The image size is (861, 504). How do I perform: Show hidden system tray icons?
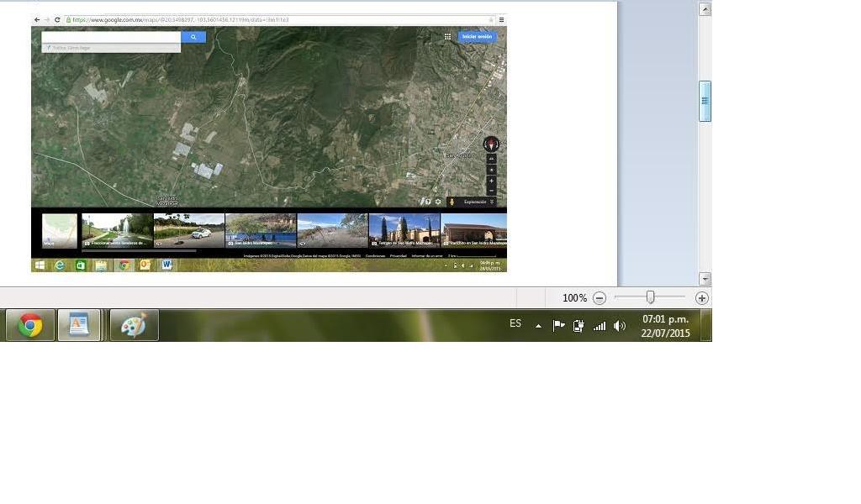538,326
